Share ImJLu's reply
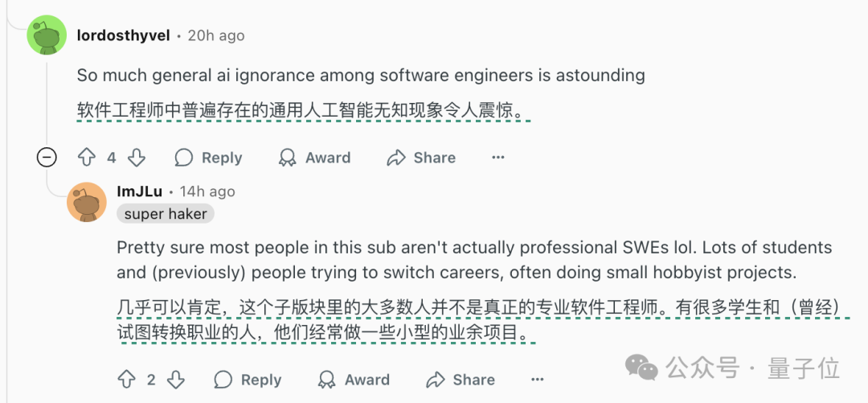This screenshot has width=868, height=403. pos(461,380)
